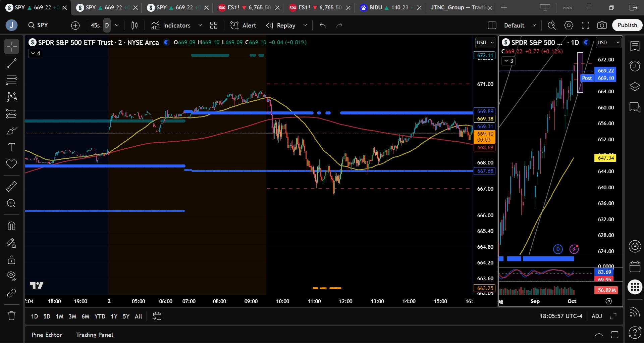
Task: Change main chart USD currency
Action: click(485, 43)
